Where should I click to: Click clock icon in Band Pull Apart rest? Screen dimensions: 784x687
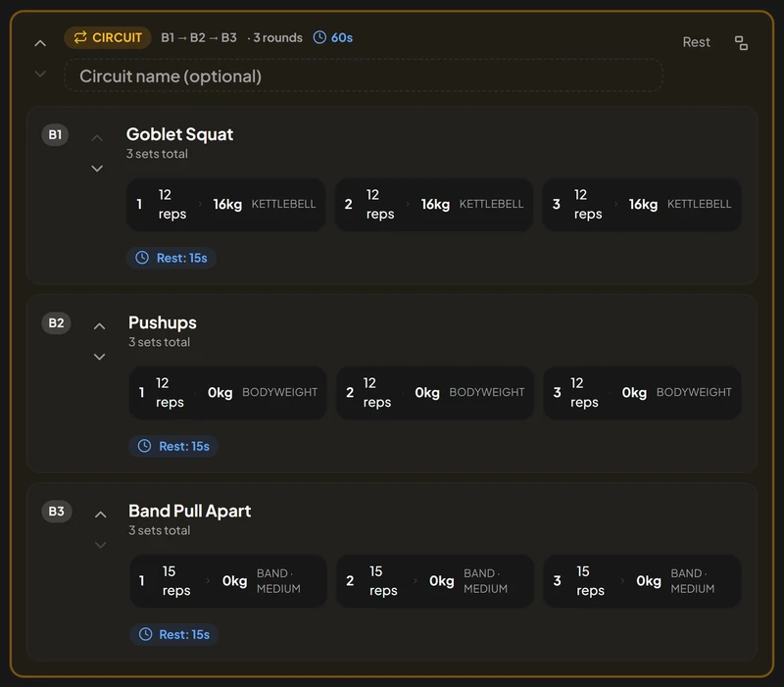[x=145, y=634]
